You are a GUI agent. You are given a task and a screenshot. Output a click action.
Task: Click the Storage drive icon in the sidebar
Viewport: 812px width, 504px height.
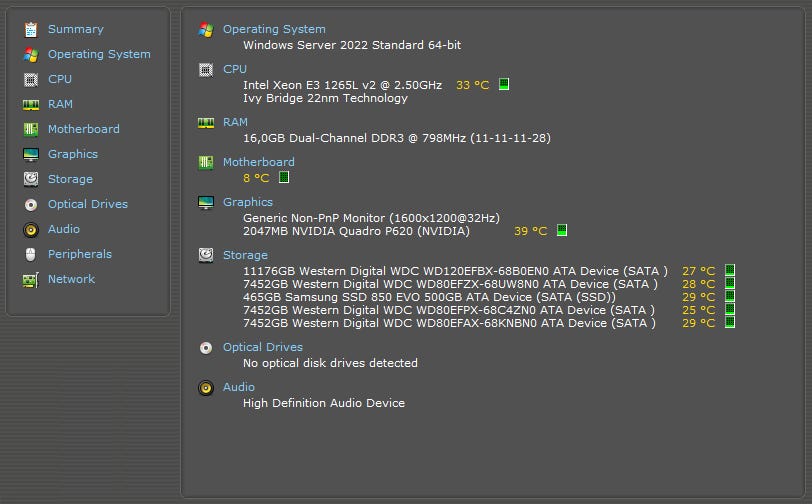pyautogui.click(x=31, y=179)
